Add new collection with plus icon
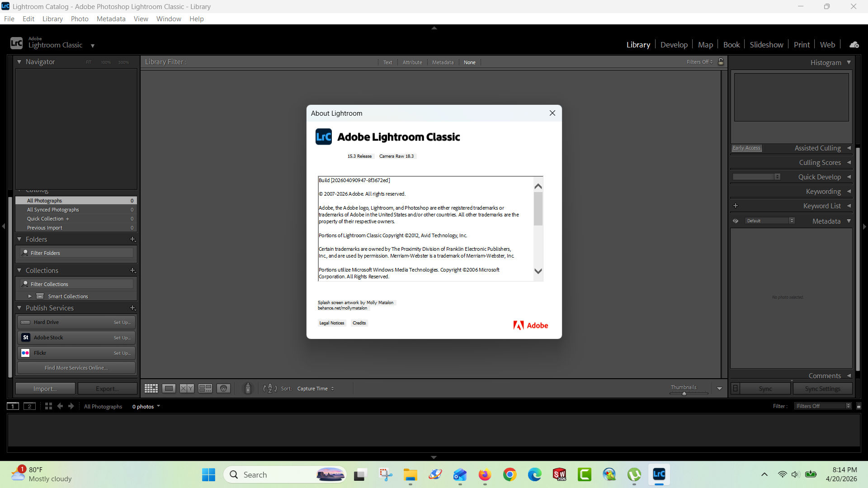 tap(133, 271)
